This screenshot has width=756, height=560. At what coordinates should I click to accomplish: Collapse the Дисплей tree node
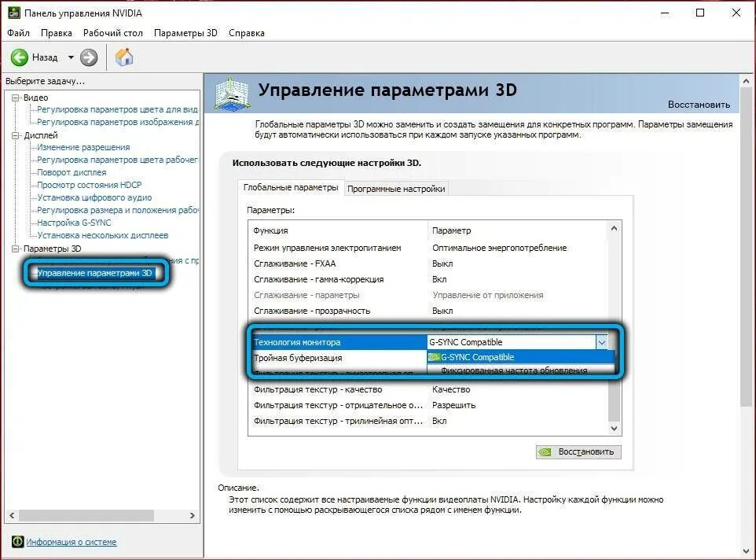[x=16, y=135]
